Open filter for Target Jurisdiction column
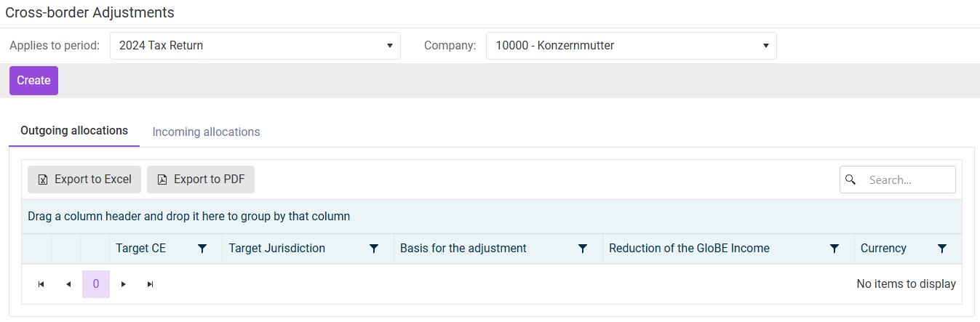The image size is (980, 322). click(x=374, y=249)
